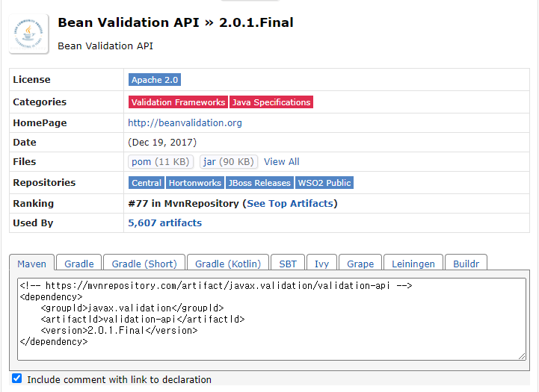
Task: Open the Validation Frameworks category
Action: click(x=178, y=102)
